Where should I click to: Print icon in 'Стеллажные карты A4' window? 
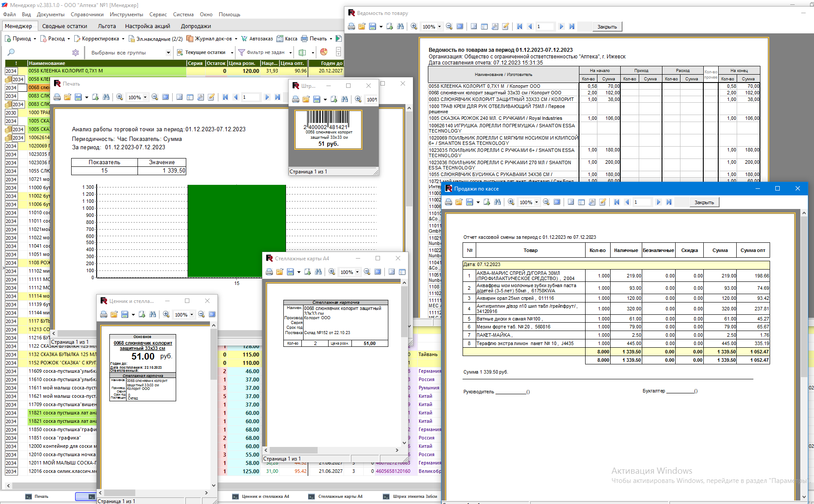(269, 272)
